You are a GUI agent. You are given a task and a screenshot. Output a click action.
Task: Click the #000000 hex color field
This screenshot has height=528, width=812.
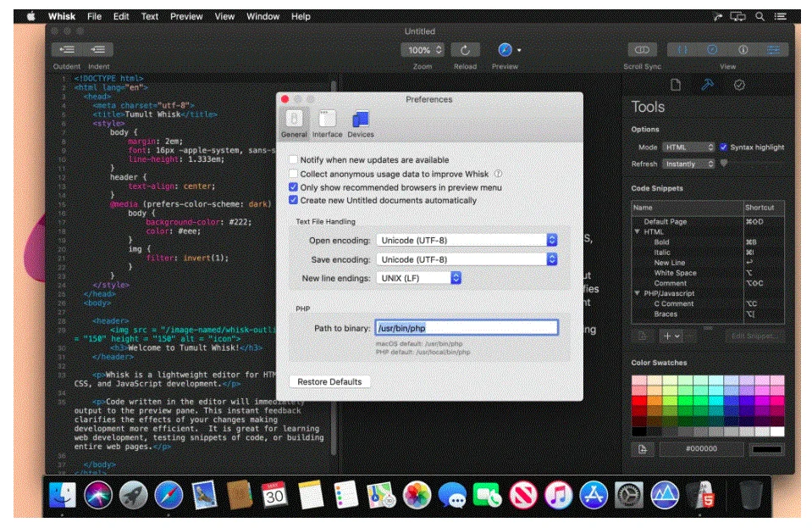701,448
